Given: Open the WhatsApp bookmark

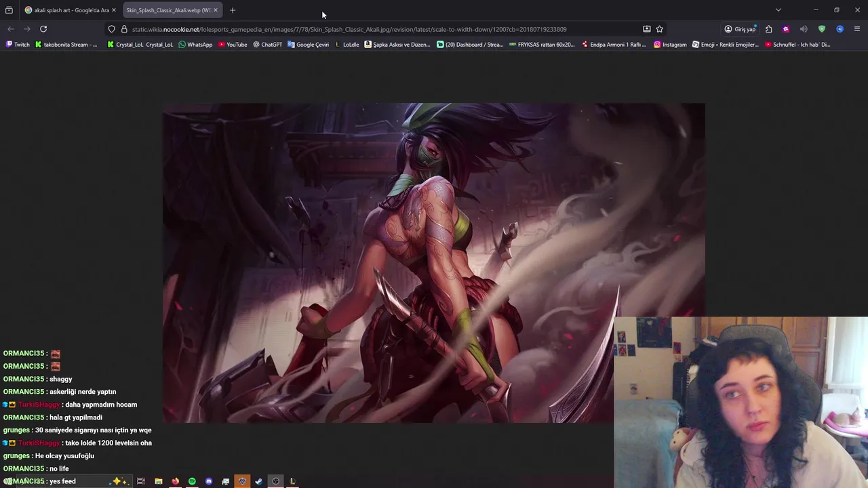Looking at the screenshot, I should (195, 45).
